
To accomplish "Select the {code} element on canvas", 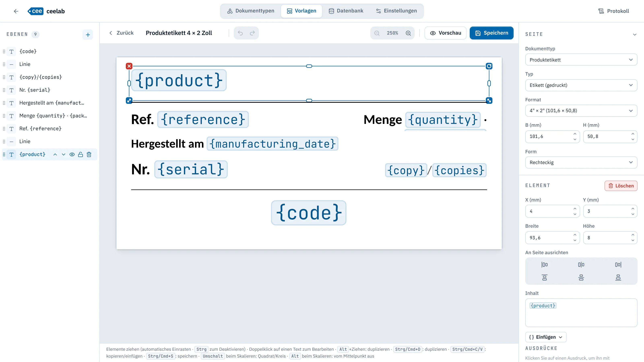I will click(x=309, y=213).
